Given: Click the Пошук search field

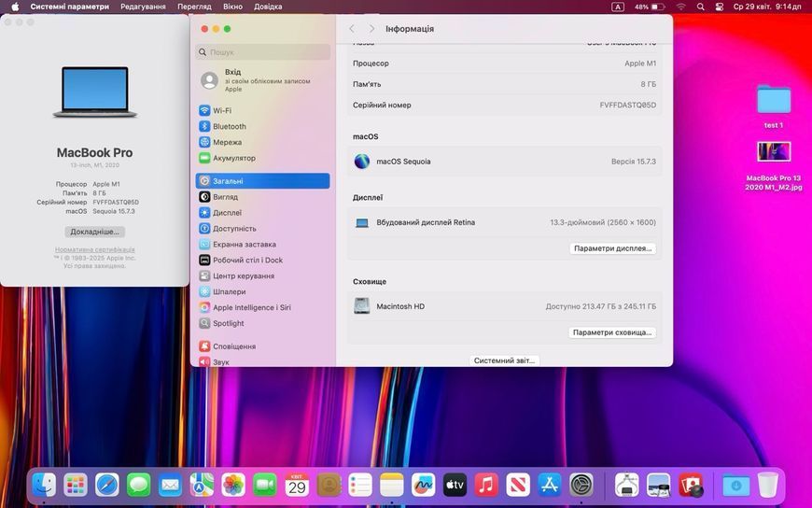Looking at the screenshot, I should click(262, 52).
